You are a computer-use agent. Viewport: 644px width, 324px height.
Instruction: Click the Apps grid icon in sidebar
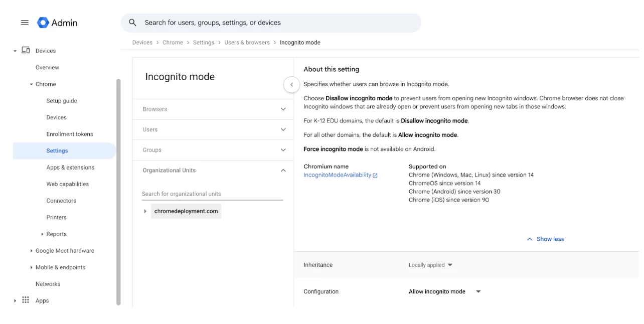(26, 300)
